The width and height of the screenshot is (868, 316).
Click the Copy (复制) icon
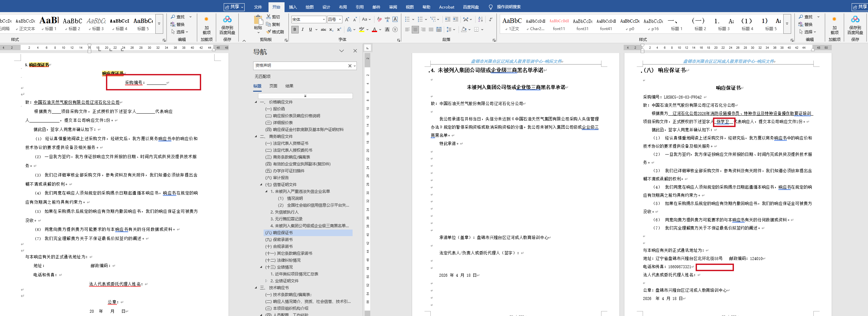pos(269,24)
